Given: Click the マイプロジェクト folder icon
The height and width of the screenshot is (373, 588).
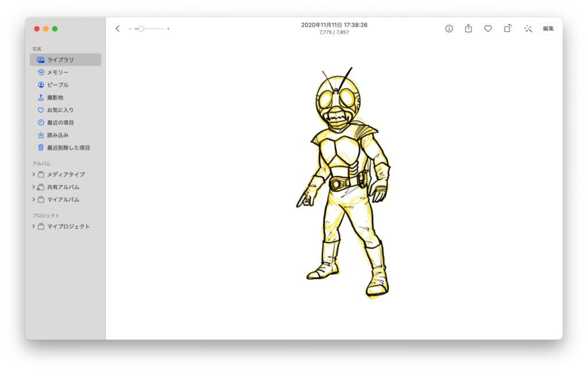Looking at the screenshot, I should [x=41, y=226].
